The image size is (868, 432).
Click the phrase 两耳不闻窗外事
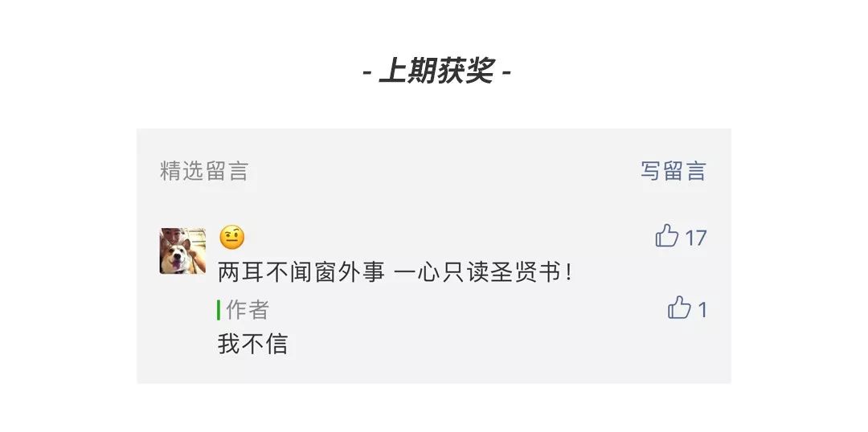click(x=301, y=273)
